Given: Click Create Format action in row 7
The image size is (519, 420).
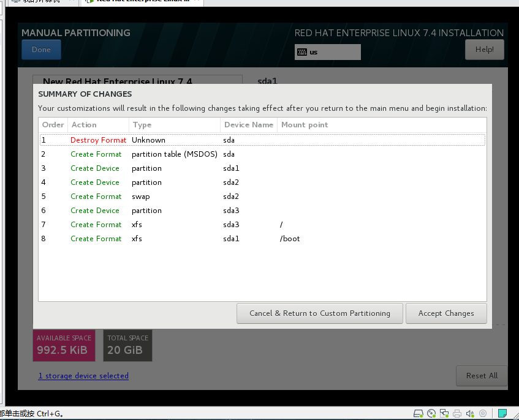Looking at the screenshot, I should coord(96,225).
